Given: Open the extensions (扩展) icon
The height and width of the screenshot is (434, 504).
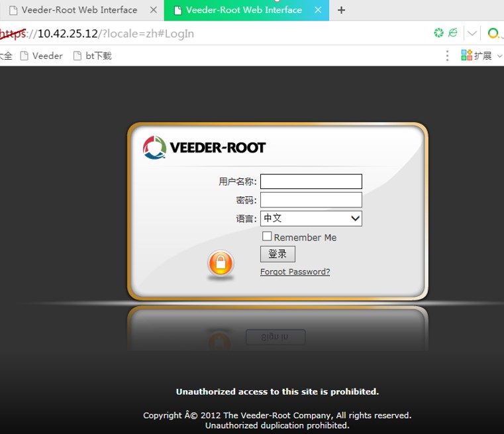Looking at the screenshot, I should pos(467,56).
